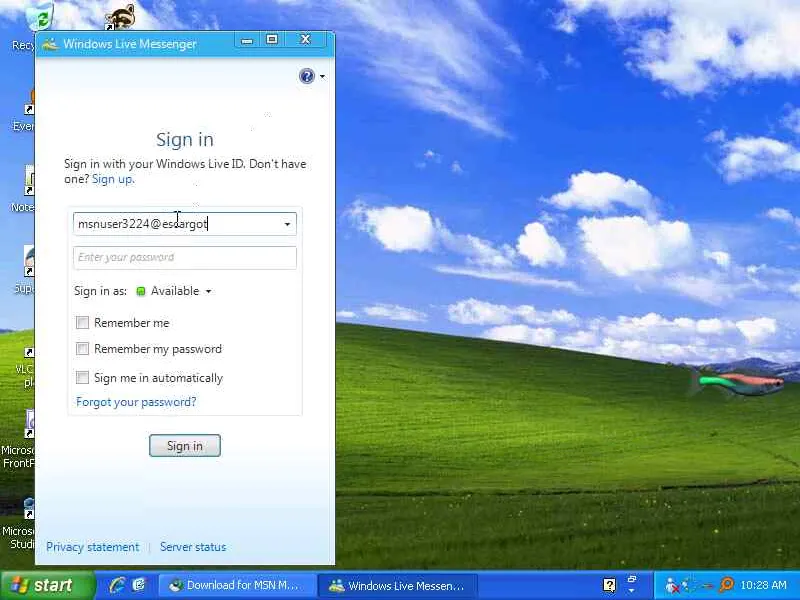The width and height of the screenshot is (800, 600).
Task: Open the help icon in Messenger
Action: point(307,77)
